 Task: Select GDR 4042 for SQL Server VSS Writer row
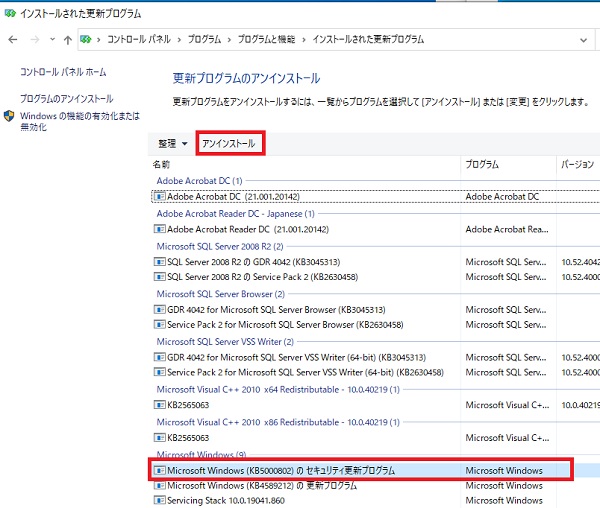click(376, 357)
